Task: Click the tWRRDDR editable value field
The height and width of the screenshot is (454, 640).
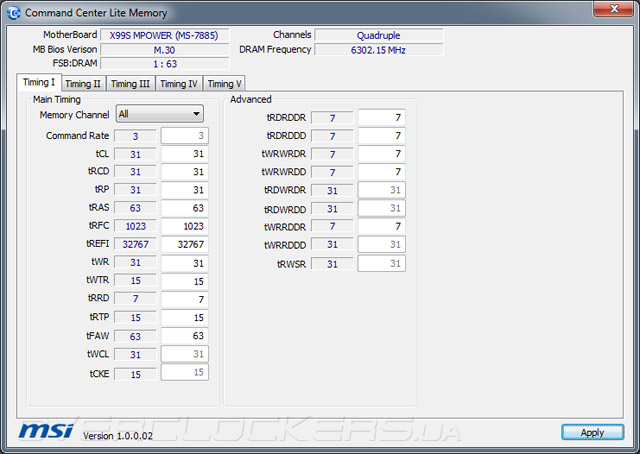Action: pyautogui.click(x=381, y=226)
